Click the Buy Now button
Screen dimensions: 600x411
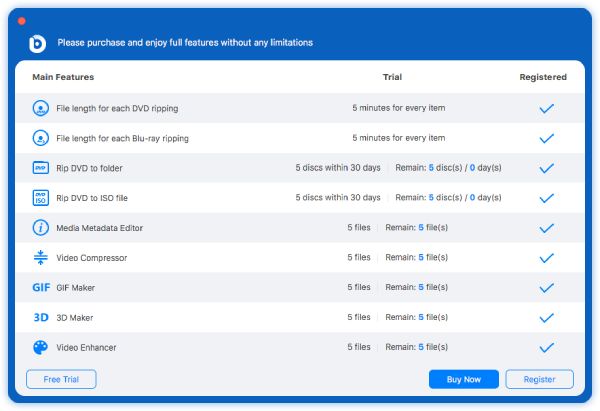(x=464, y=379)
